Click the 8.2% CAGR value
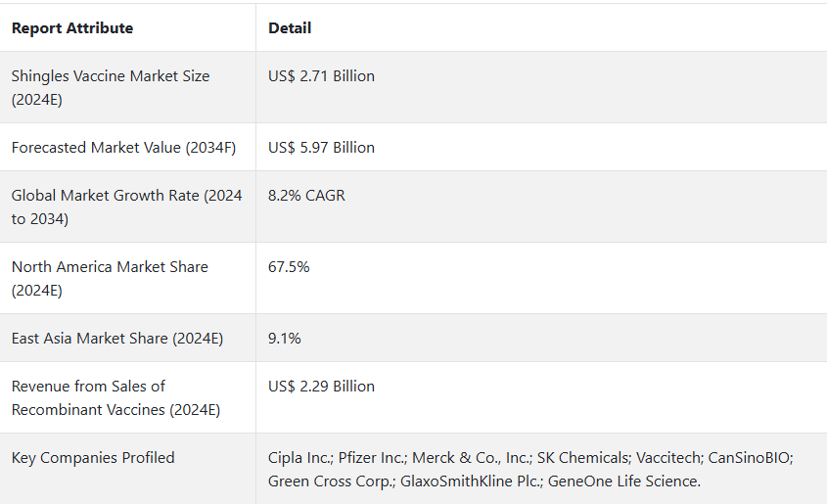The image size is (827, 504). (306, 196)
